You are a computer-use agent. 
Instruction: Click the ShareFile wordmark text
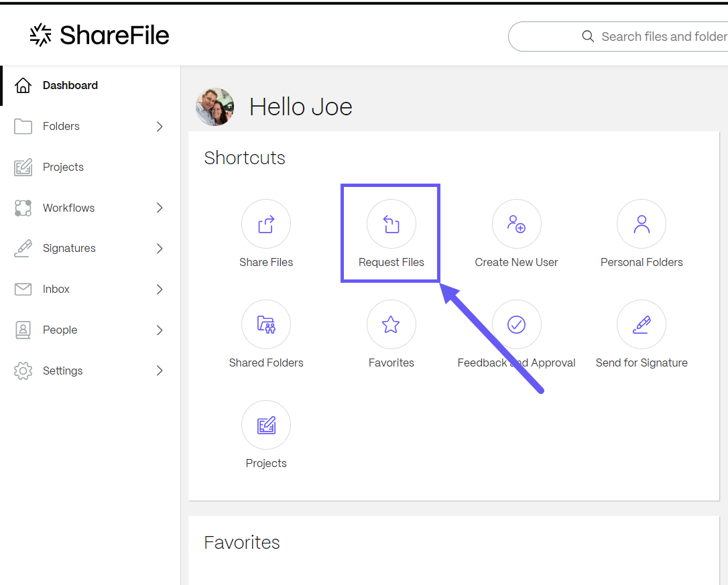115,36
